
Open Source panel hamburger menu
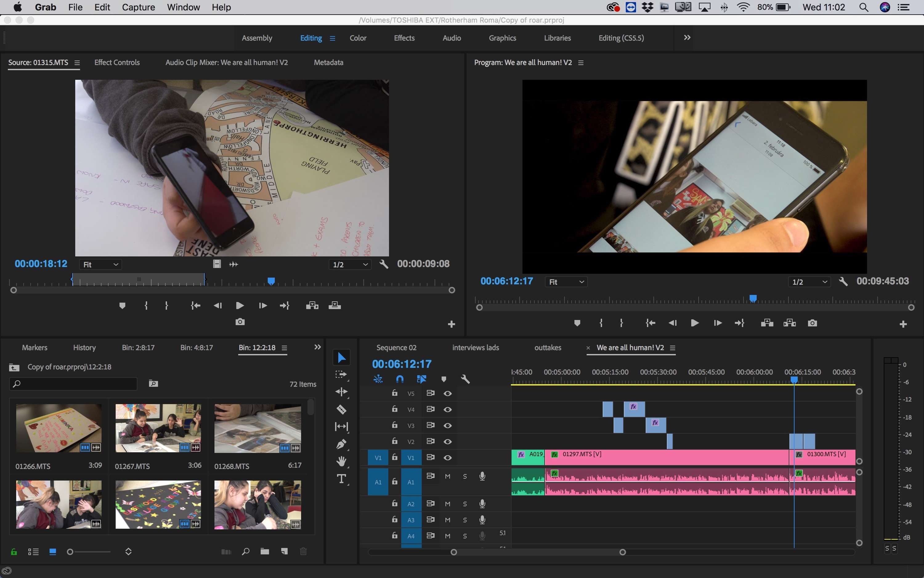[77, 63]
